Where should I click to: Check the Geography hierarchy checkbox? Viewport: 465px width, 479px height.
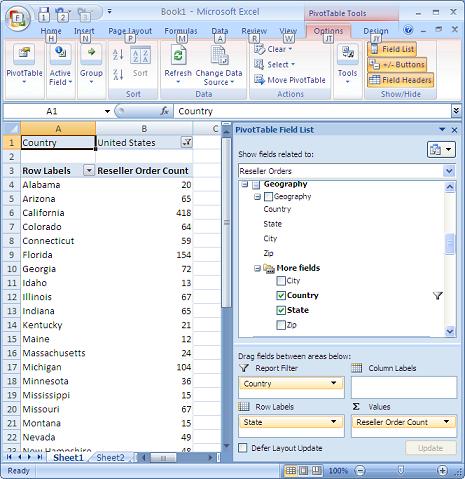(x=268, y=197)
